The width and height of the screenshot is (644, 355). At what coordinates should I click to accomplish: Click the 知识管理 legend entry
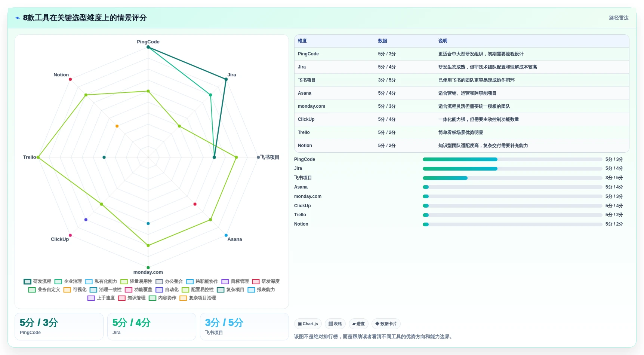(x=132, y=298)
